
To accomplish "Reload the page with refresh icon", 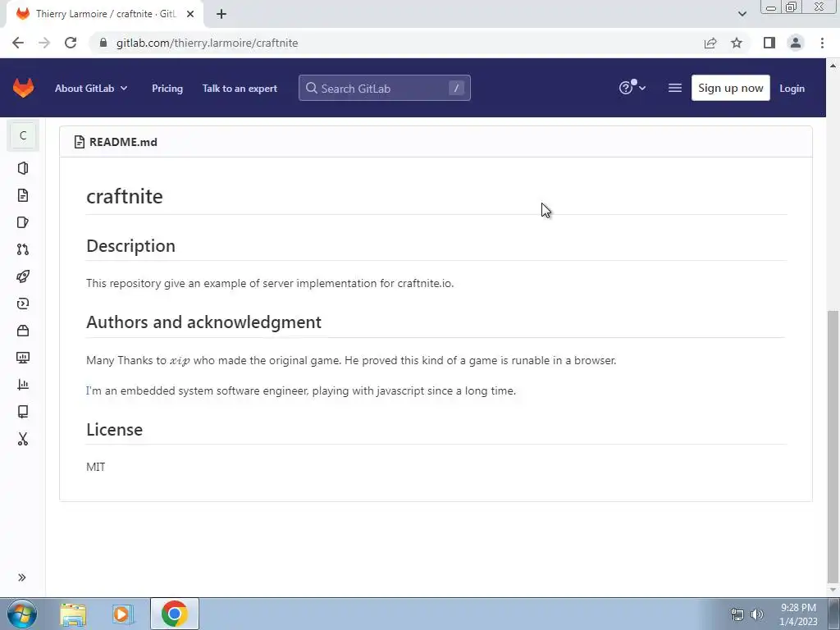I will click(x=71, y=43).
